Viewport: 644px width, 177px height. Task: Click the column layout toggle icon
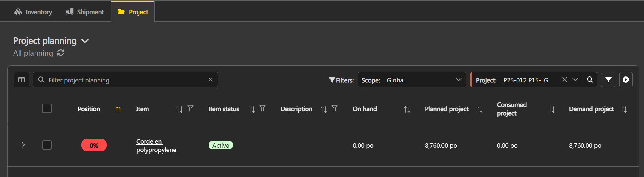[x=22, y=80]
